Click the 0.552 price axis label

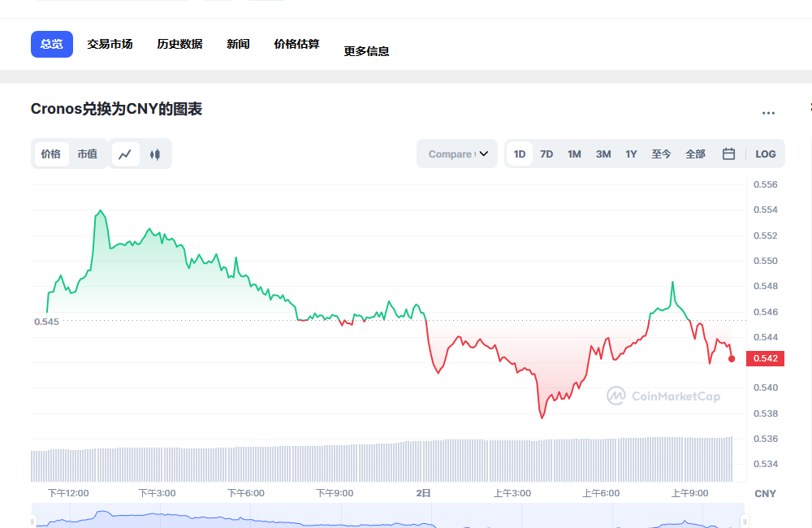766,236
